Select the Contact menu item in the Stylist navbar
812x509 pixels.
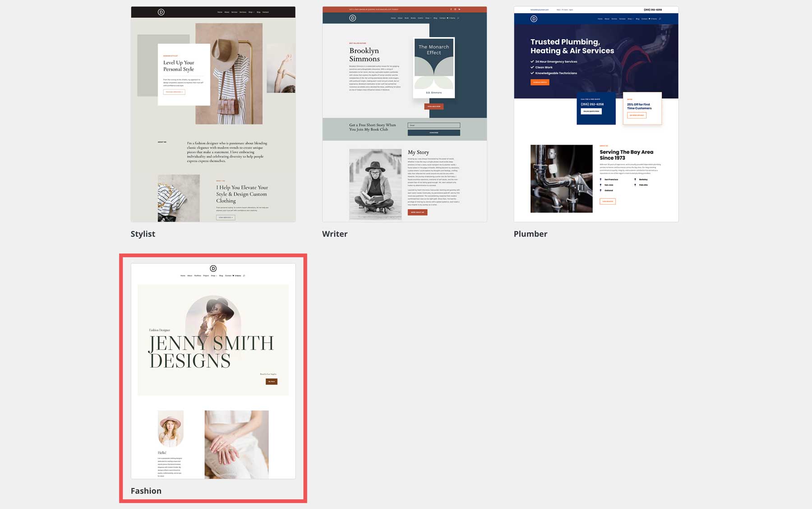(x=266, y=12)
